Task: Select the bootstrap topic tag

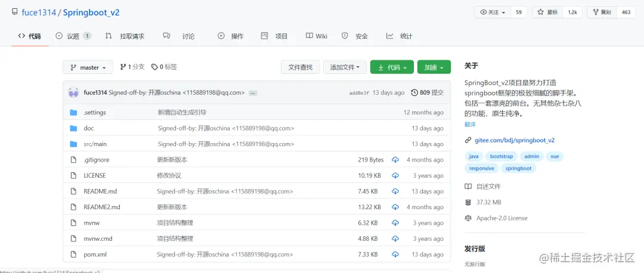Action: tap(501, 156)
